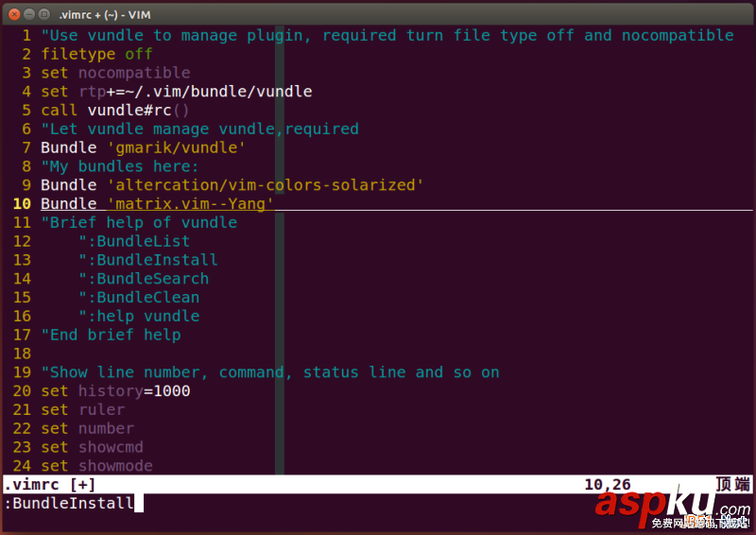Click the ":BundleList" comment on line 12
Image resolution: width=756 pixels, height=535 pixels.
click(x=134, y=241)
